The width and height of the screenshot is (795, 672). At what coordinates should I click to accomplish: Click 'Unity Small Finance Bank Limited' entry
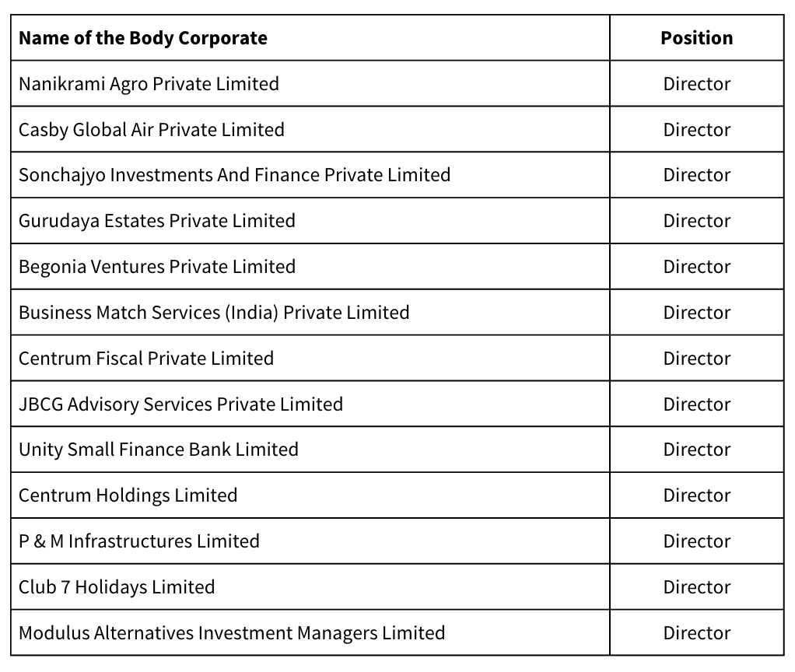click(159, 450)
